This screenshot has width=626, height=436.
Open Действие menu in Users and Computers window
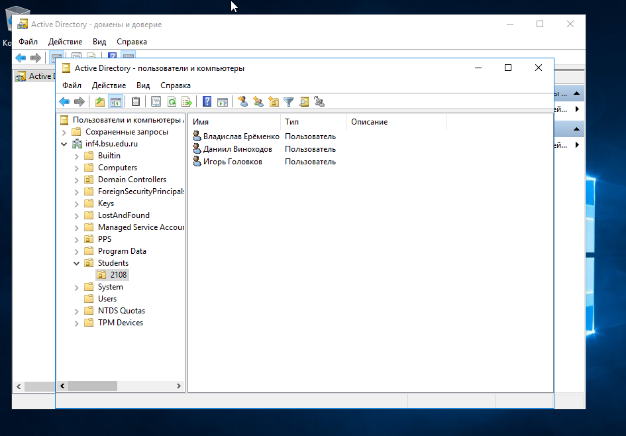(109, 85)
